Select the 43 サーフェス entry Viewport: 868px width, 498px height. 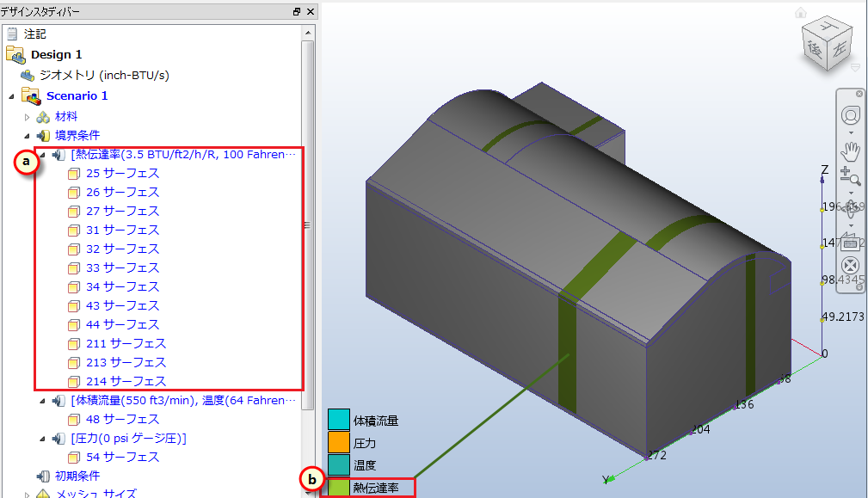click(122, 306)
